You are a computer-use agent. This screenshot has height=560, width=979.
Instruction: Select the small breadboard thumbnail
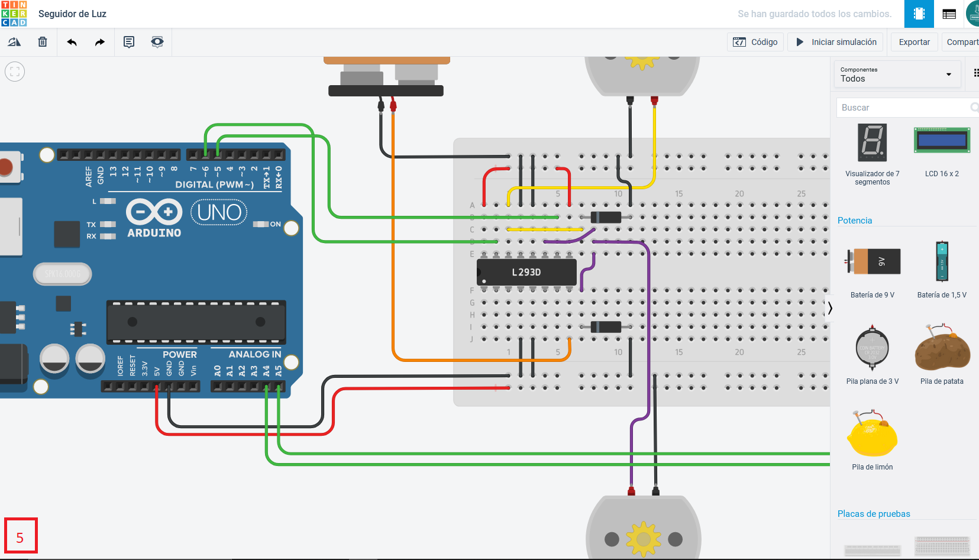click(942, 547)
